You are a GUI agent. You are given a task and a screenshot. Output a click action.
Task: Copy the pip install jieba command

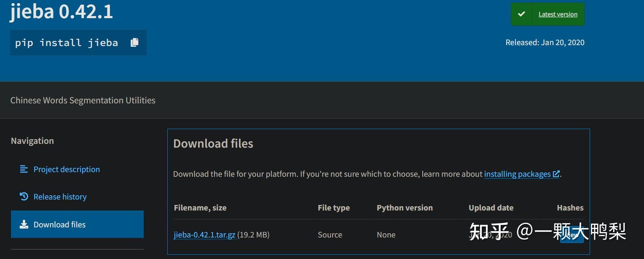(134, 43)
